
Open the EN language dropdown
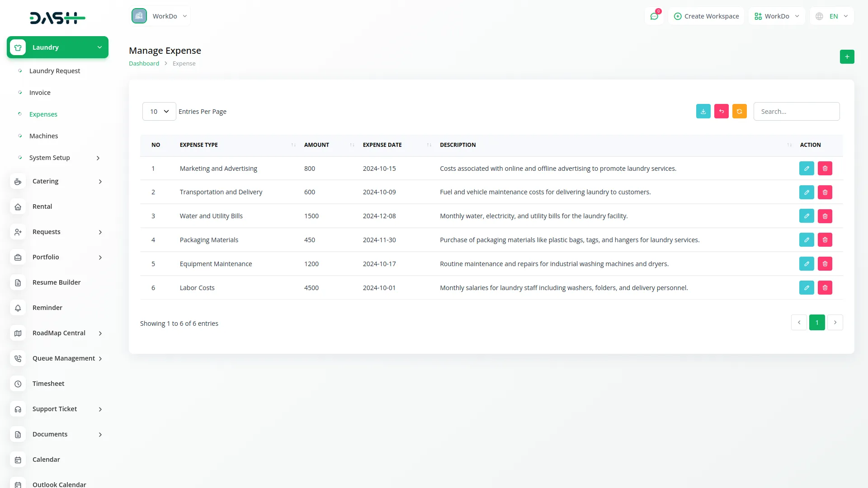pos(831,16)
